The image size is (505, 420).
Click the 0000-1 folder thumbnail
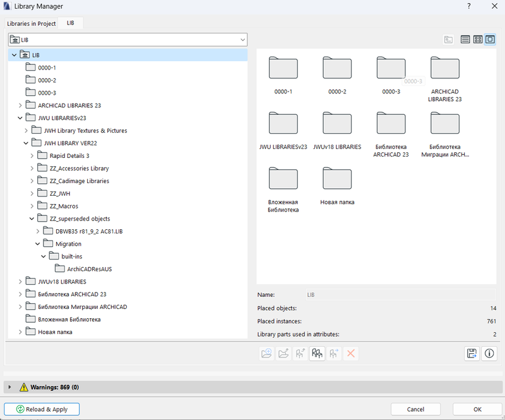click(x=283, y=68)
